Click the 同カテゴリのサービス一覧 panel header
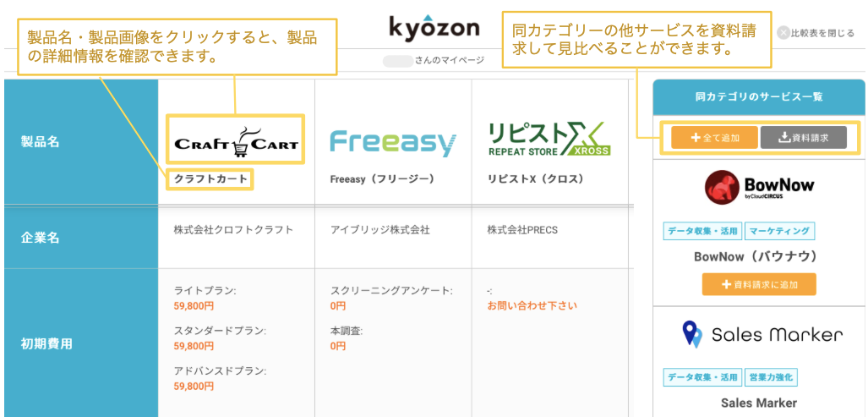Screen dimensions: 868x417 click(x=758, y=97)
